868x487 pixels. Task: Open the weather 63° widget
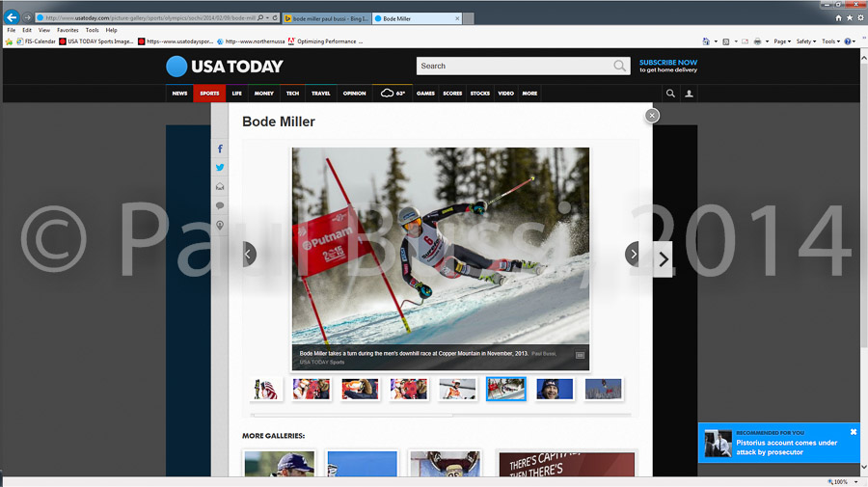[x=393, y=93]
